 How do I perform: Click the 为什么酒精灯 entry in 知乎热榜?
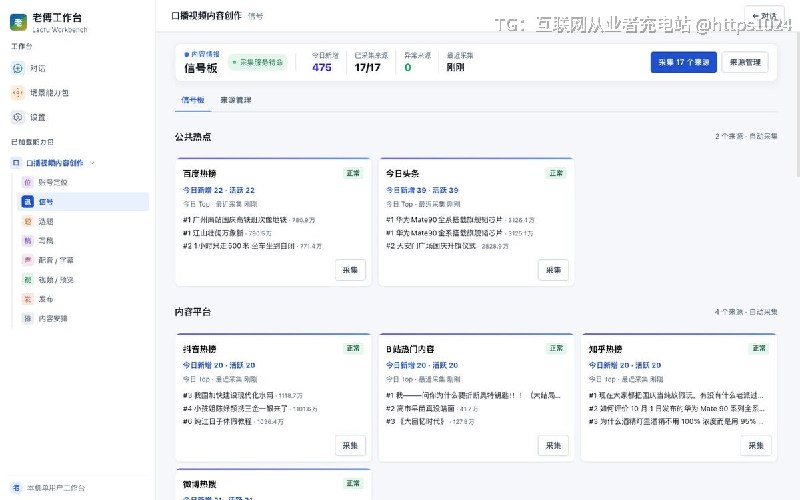pos(677,421)
